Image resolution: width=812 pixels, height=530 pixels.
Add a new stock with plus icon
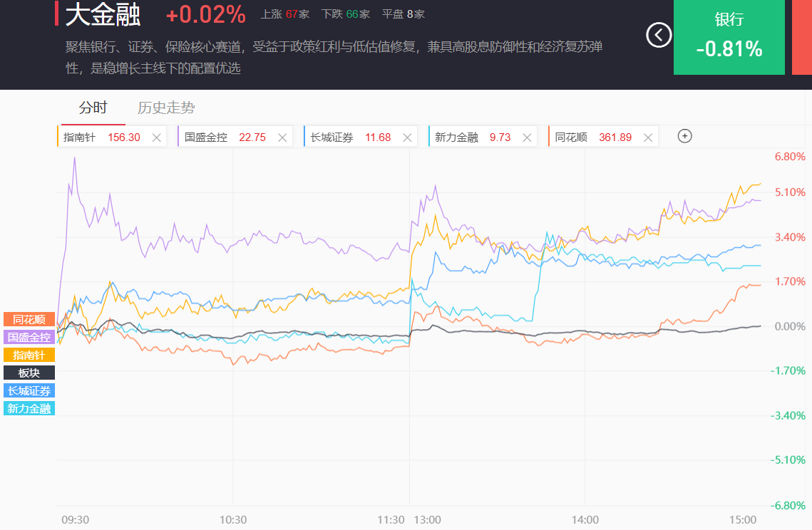pos(684,136)
